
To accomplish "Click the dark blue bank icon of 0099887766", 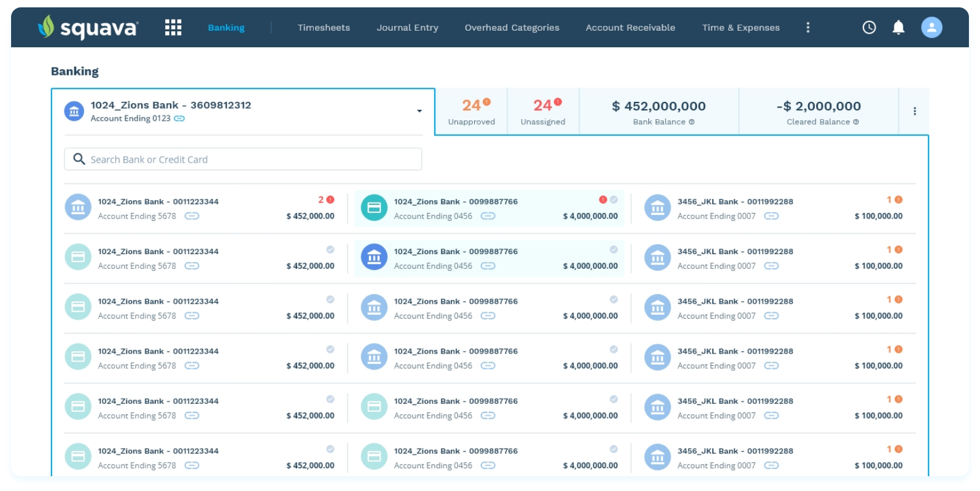I will (374, 257).
